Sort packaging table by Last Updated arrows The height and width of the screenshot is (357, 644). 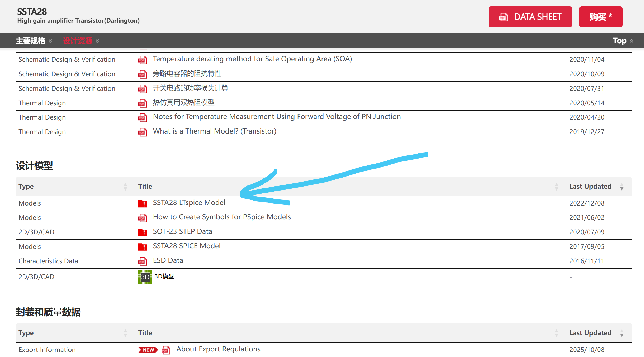tap(622, 333)
